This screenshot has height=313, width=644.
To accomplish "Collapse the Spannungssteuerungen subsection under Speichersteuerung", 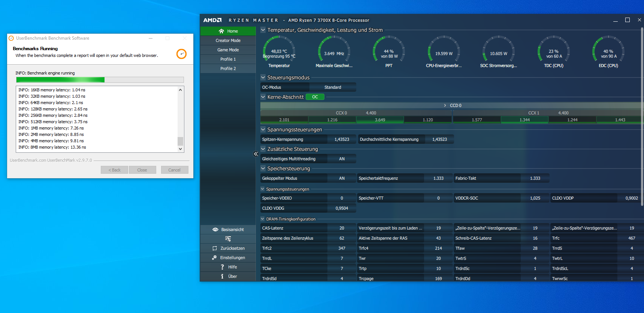I will pyautogui.click(x=263, y=189).
